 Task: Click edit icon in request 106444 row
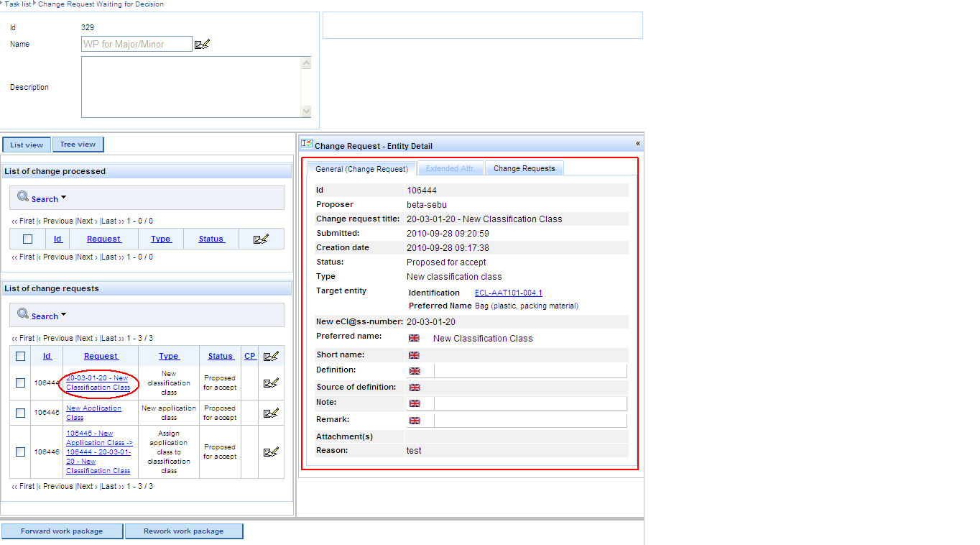click(271, 383)
